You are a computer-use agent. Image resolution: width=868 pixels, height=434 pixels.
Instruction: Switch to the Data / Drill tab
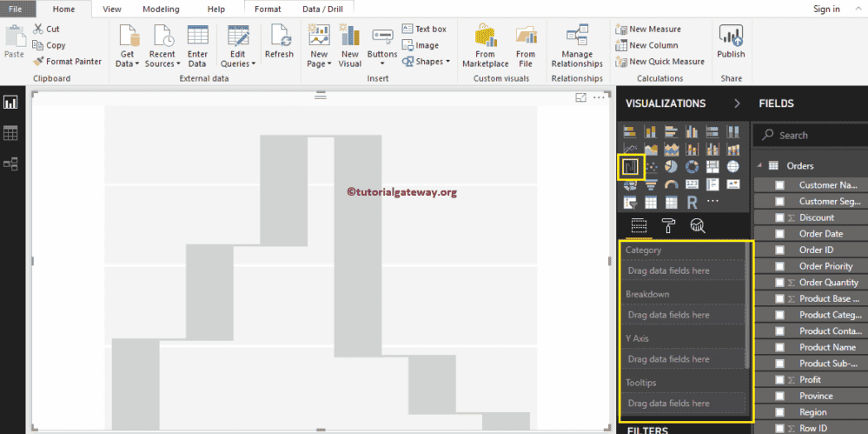(323, 9)
